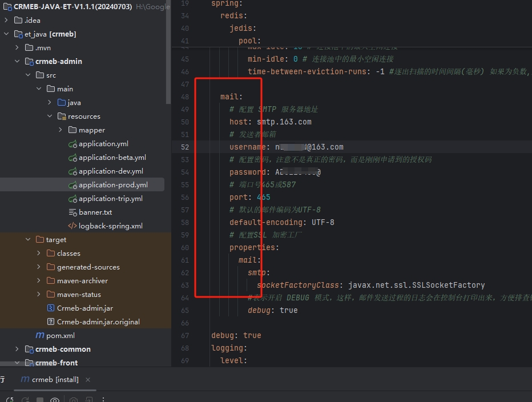Select logback-spring.xml file
532x402 pixels.
tap(111, 226)
